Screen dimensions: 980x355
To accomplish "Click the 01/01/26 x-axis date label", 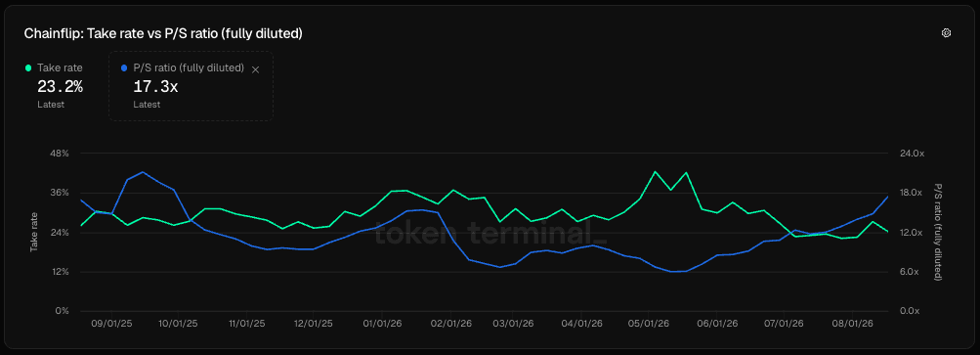I will [382, 324].
